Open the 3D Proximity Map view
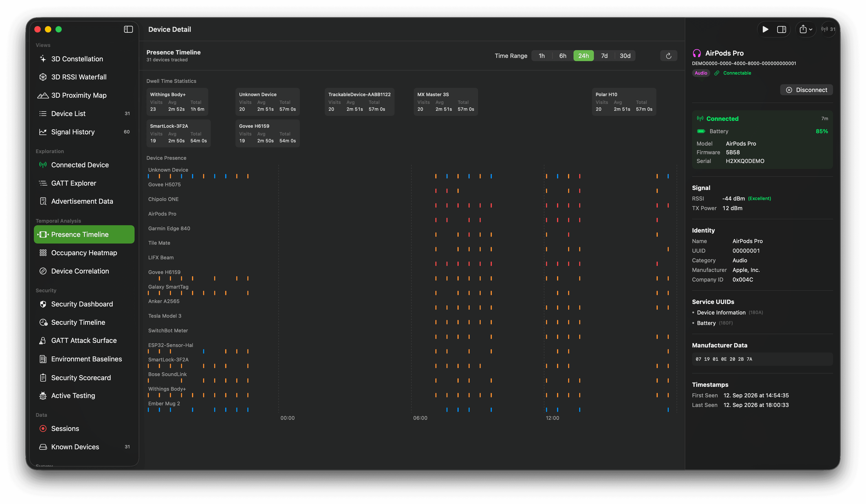The height and width of the screenshot is (504, 866). click(84, 95)
